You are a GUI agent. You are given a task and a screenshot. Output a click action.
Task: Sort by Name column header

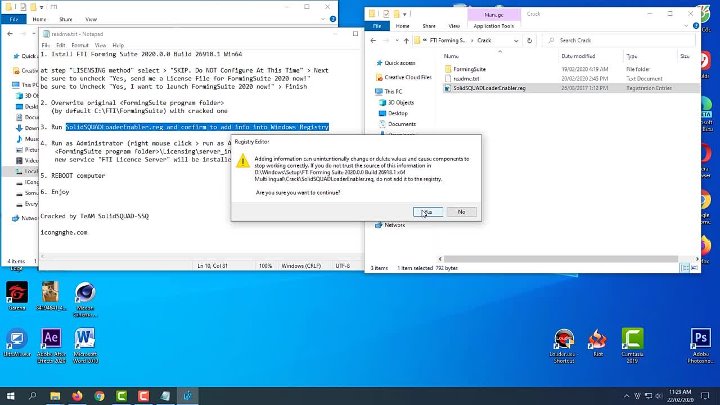451,56
